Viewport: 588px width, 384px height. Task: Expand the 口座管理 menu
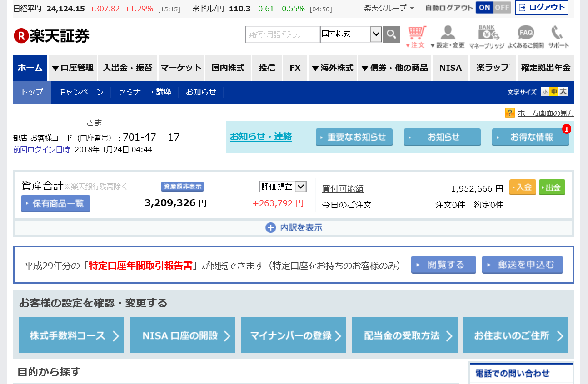point(73,68)
